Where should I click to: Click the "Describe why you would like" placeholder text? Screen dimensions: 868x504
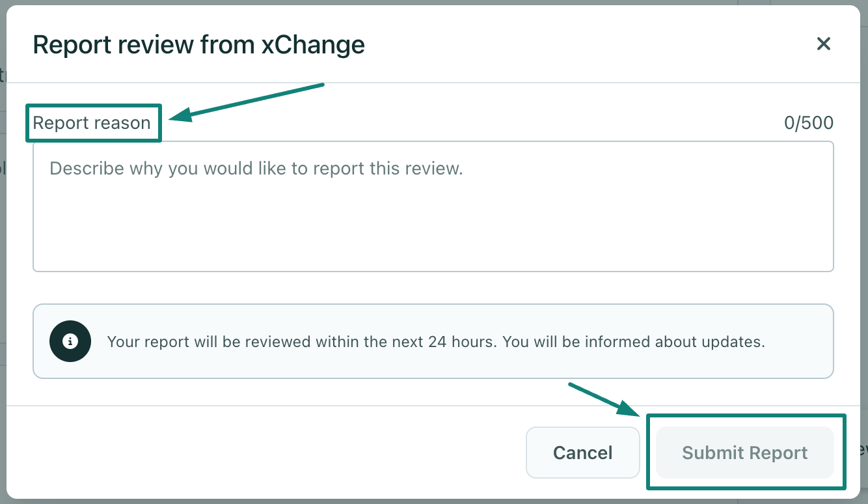tap(256, 169)
